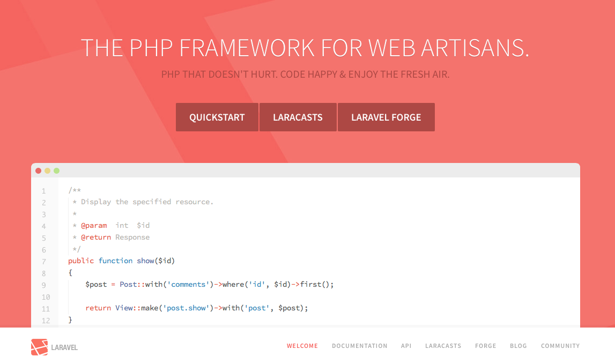
Task: Click the '@return Response' comment line
Action: click(111, 237)
